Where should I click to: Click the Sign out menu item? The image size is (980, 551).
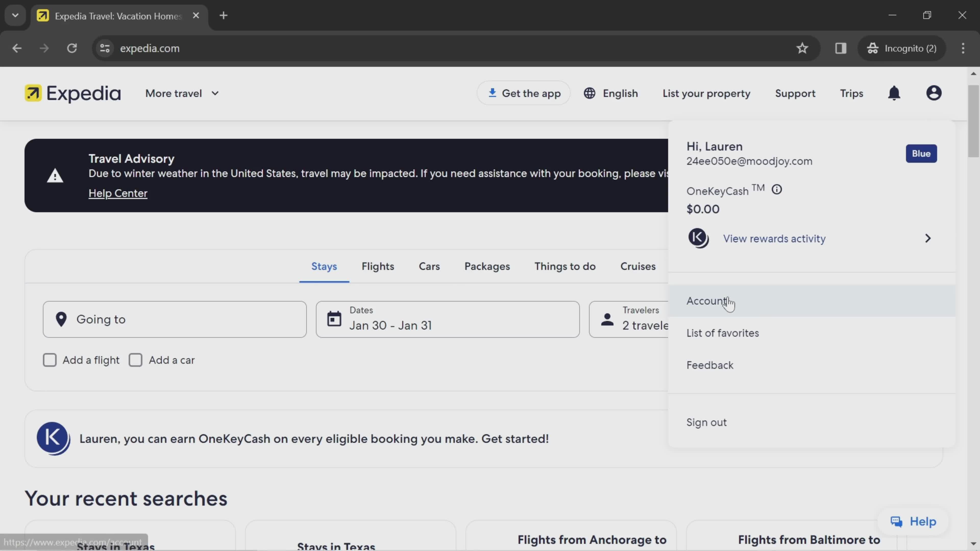pos(706,422)
